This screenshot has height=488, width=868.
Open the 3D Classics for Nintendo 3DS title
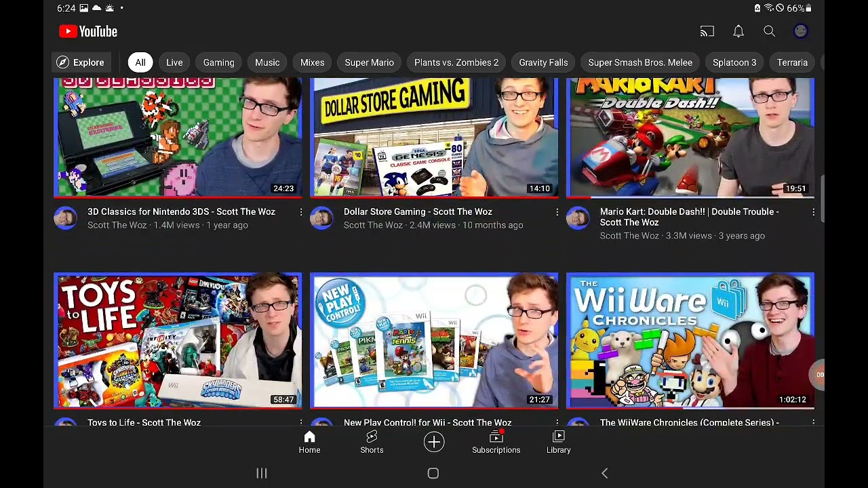pyautogui.click(x=181, y=211)
